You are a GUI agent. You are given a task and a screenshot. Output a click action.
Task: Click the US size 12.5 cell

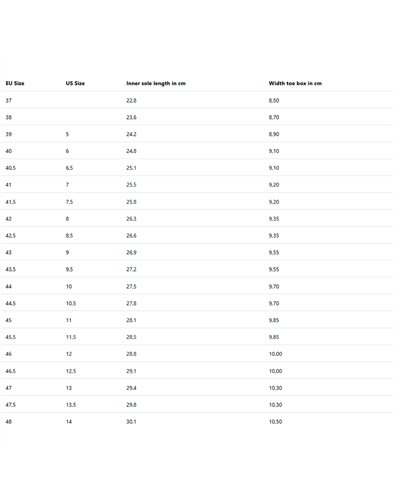(71, 371)
